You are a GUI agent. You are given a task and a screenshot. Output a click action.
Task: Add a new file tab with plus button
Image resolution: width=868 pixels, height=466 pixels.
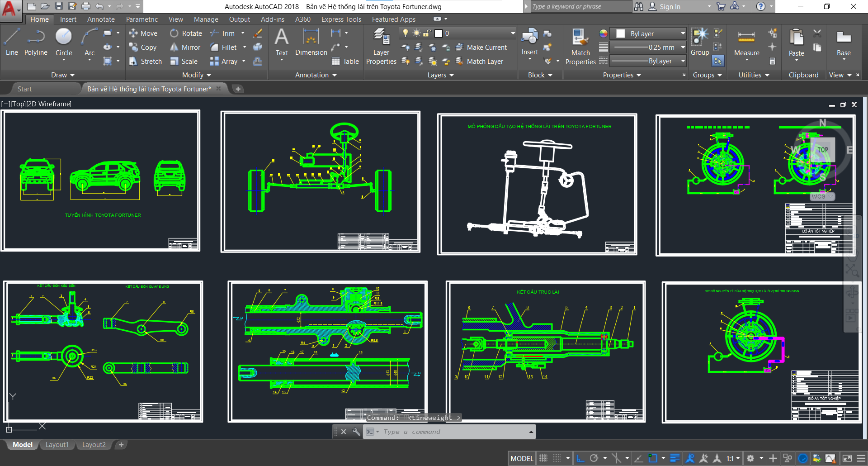coord(238,89)
